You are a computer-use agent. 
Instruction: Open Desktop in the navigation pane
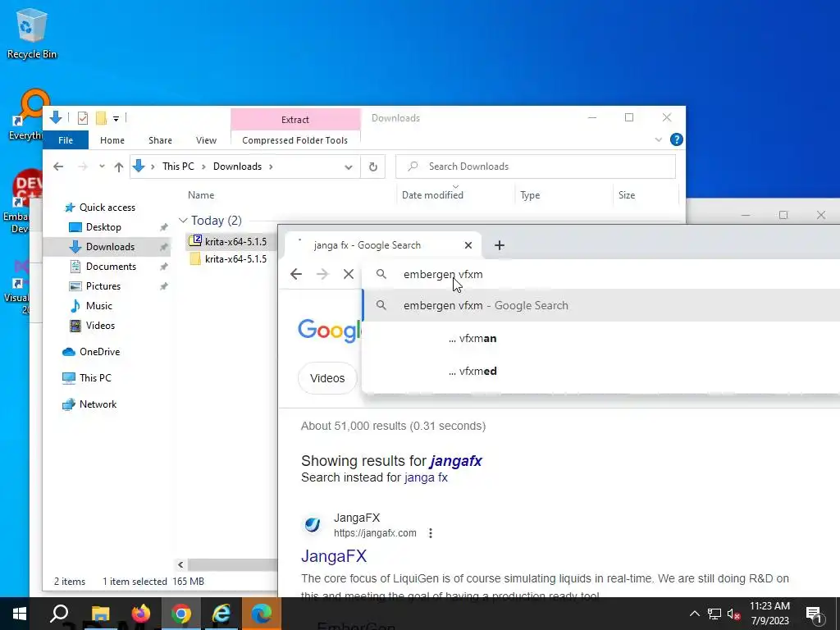[x=103, y=227]
